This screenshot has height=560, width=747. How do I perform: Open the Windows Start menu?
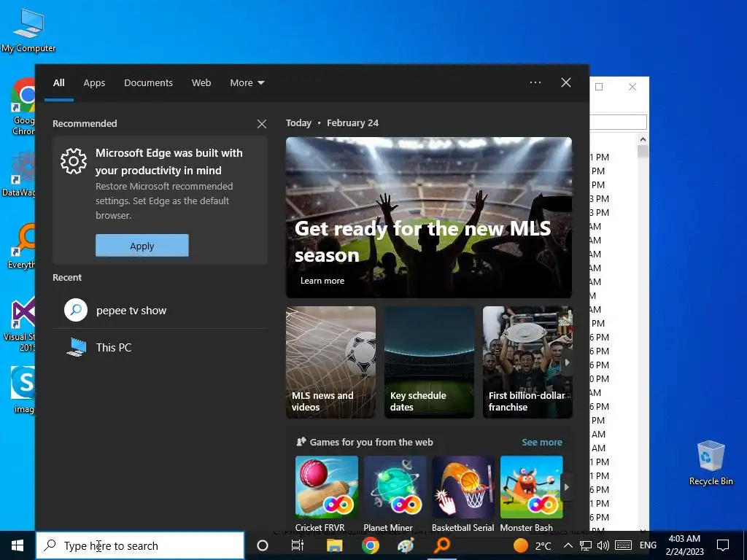coord(18,545)
